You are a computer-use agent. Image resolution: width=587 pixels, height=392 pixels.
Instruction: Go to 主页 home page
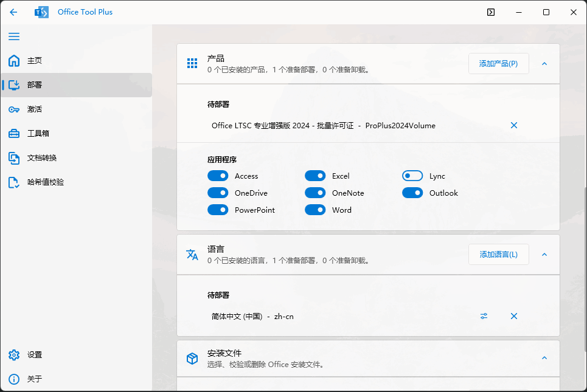(x=34, y=61)
